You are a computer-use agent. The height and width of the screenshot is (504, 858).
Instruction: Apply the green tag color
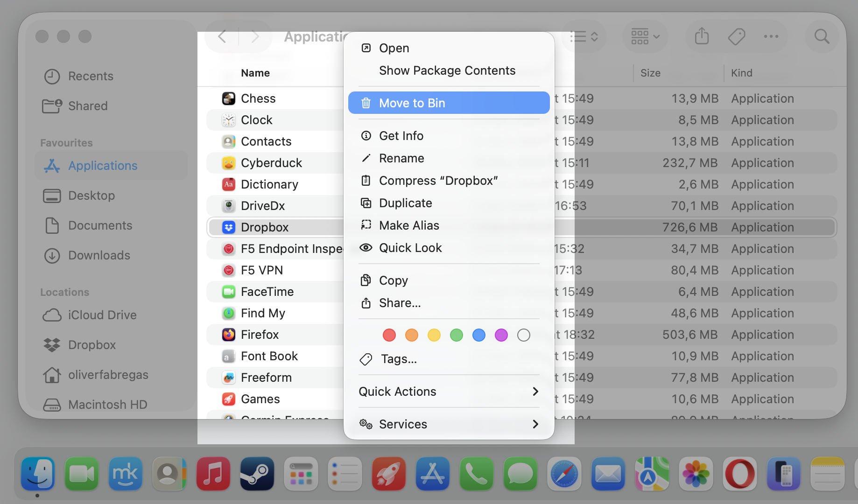click(x=457, y=335)
